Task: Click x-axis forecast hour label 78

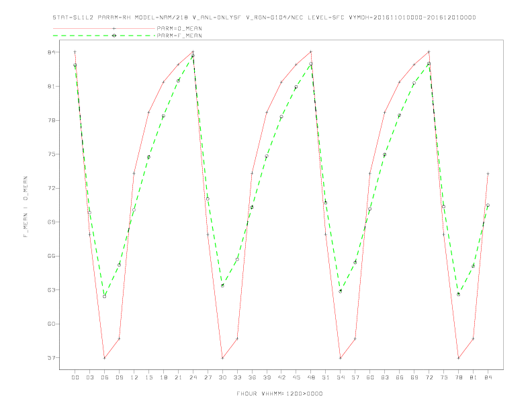Action: point(459,377)
